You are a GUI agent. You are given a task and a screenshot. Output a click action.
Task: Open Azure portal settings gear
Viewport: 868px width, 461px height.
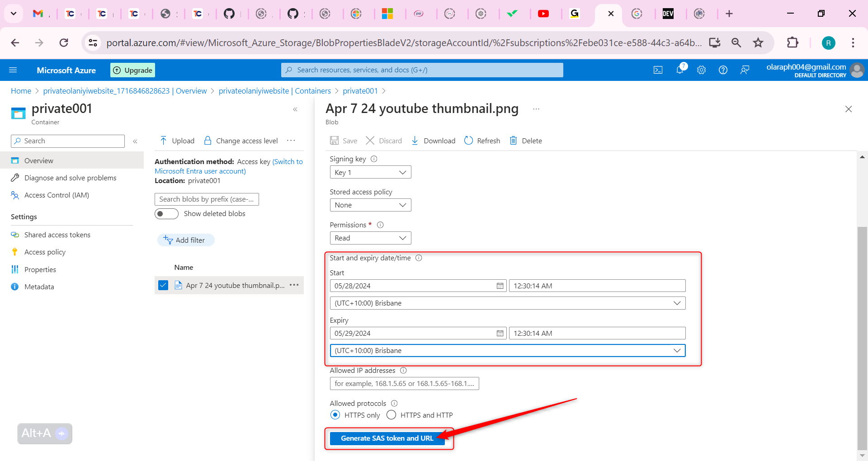(x=701, y=70)
